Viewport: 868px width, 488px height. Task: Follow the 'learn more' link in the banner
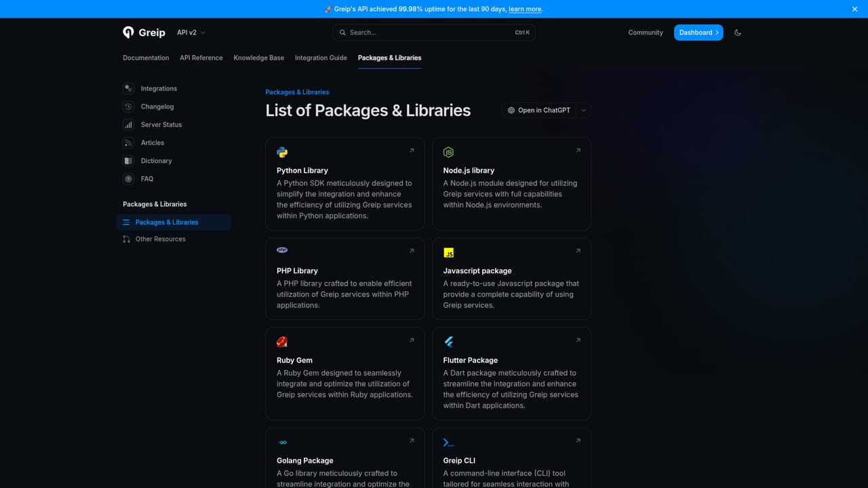[525, 9]
